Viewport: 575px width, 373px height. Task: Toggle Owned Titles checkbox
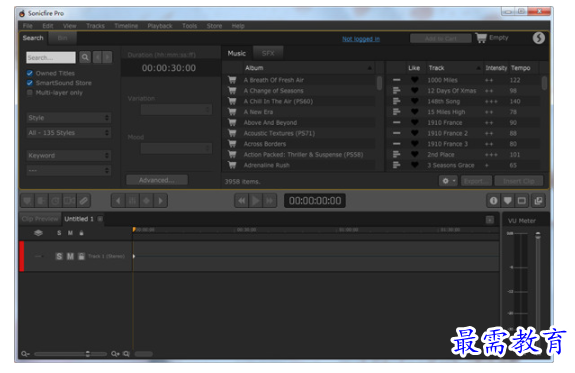[30, 73]
